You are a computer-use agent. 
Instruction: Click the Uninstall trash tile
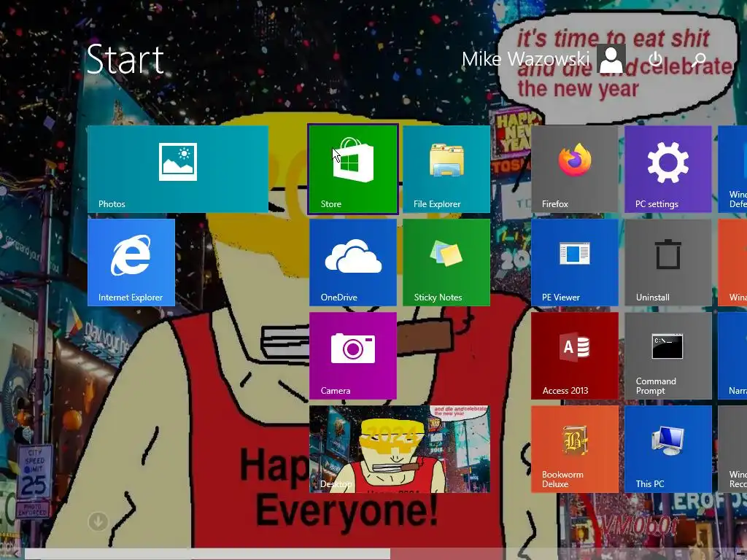(x=668, y=262)
